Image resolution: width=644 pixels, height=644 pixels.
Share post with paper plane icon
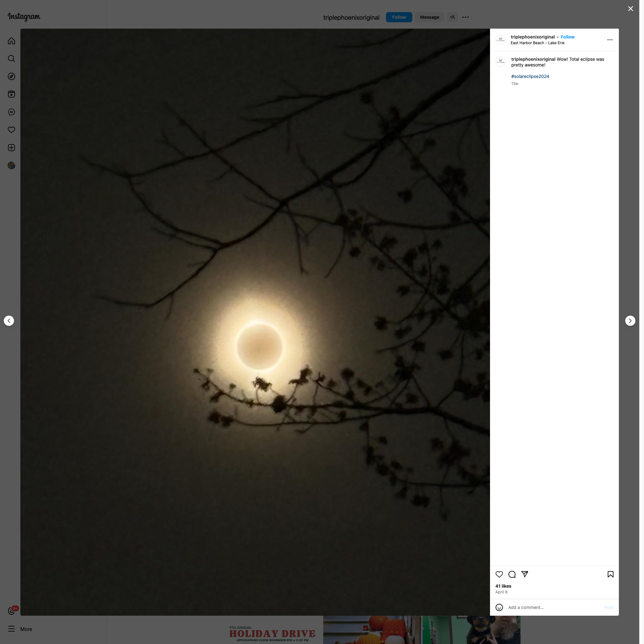pos(525,574)
